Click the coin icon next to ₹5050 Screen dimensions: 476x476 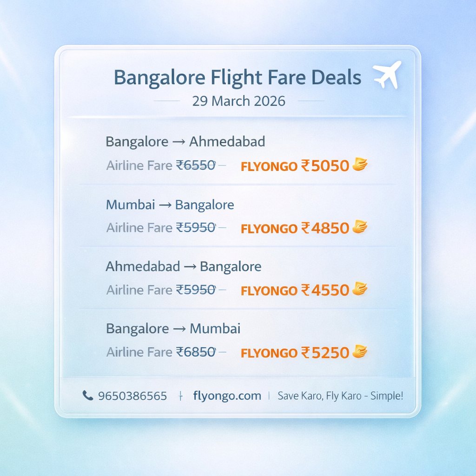pos(360,165)
